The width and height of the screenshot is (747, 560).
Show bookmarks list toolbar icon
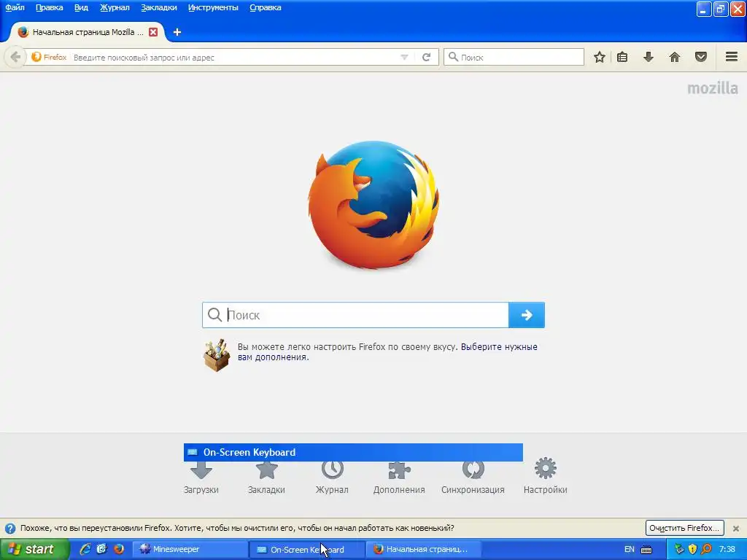pyautogui.click(x=622, y=57)
